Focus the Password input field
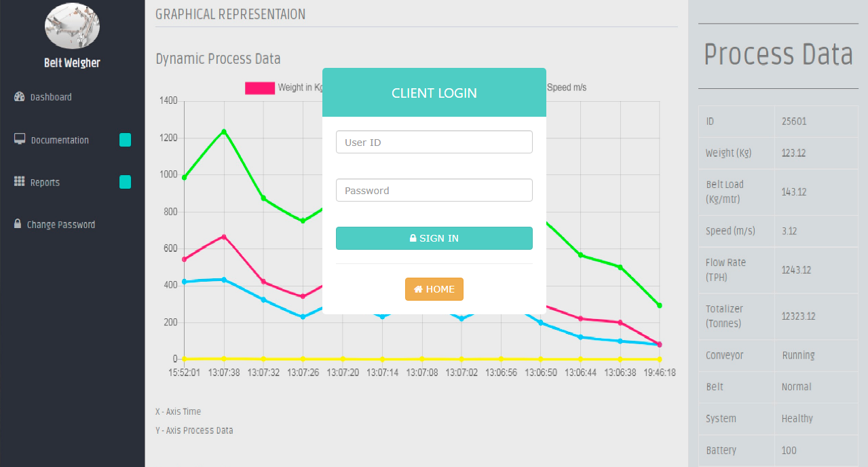The height and width of the screenshot is (467, 868). point(434,191)
